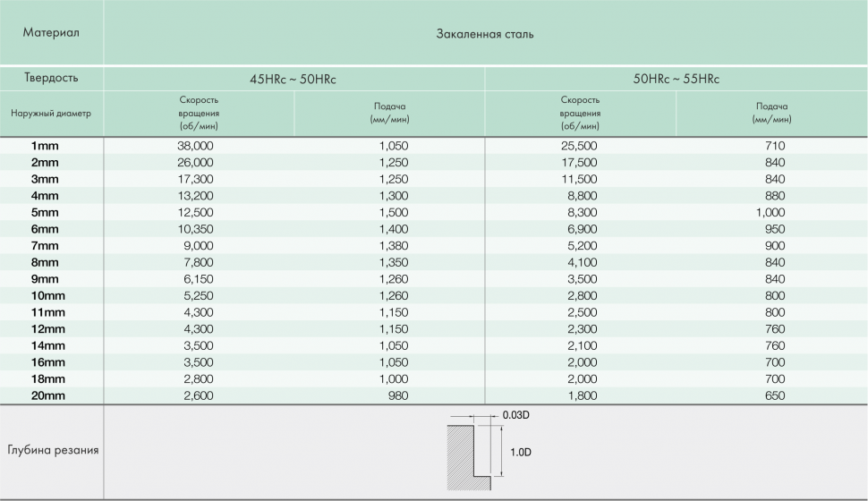
Task: Click the "Материал" label cell
Action: point(51,33)
